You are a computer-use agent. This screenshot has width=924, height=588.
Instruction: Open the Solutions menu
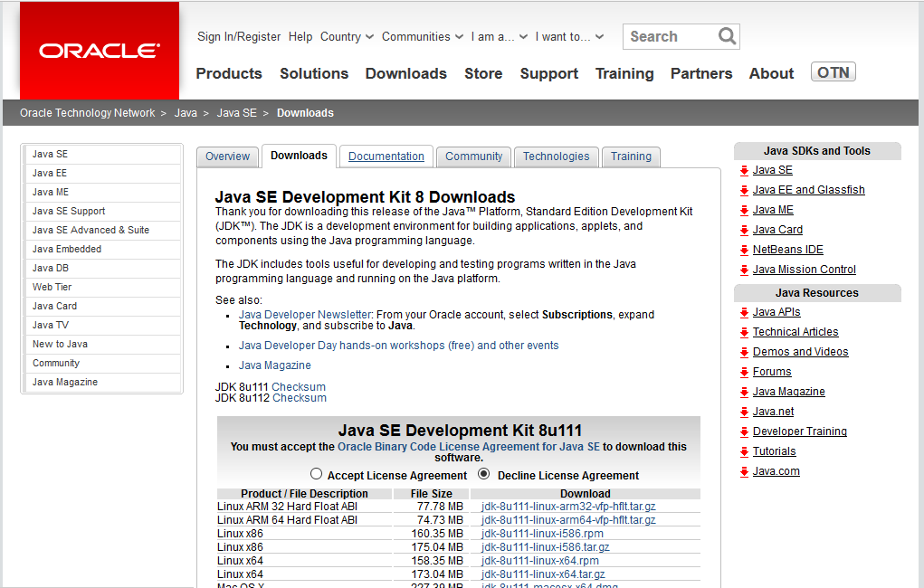click(314, 73)
